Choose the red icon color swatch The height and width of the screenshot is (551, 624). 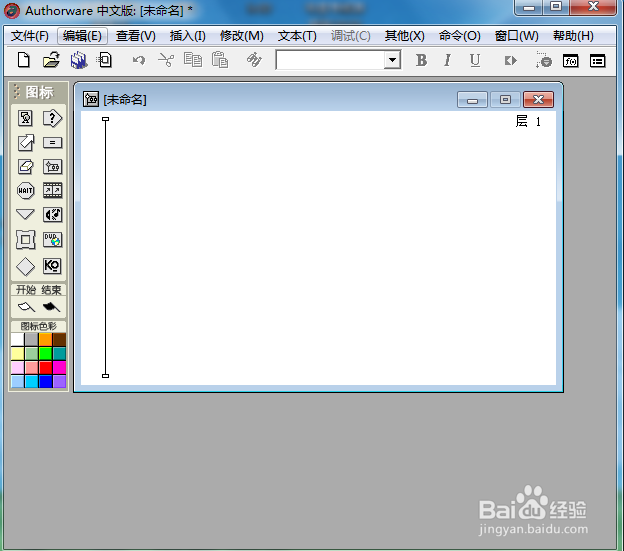pos(45,367)
